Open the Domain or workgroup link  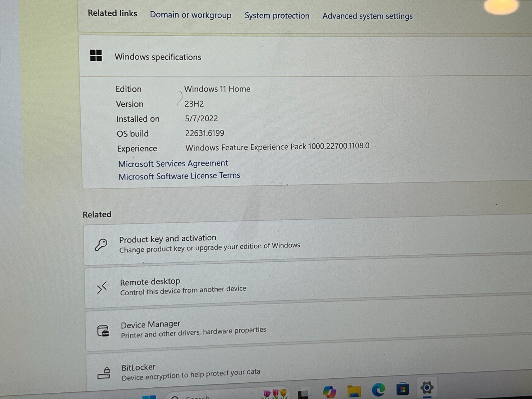click(x=191, y=15)
